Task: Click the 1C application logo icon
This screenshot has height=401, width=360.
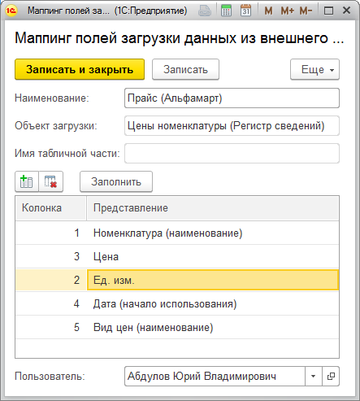Action: tap(12, 11)
